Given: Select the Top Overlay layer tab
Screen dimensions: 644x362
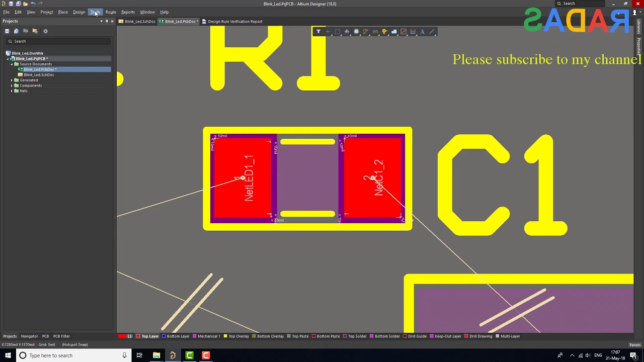Looking at the screenshot, I should 236,336.
